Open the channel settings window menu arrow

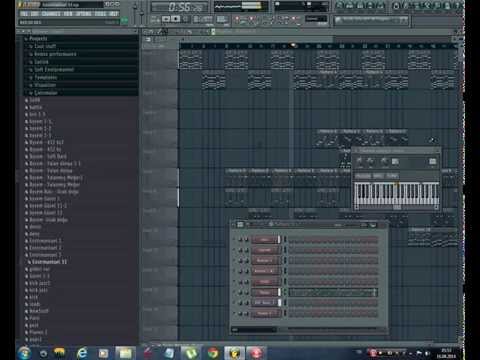coord(356,151)
